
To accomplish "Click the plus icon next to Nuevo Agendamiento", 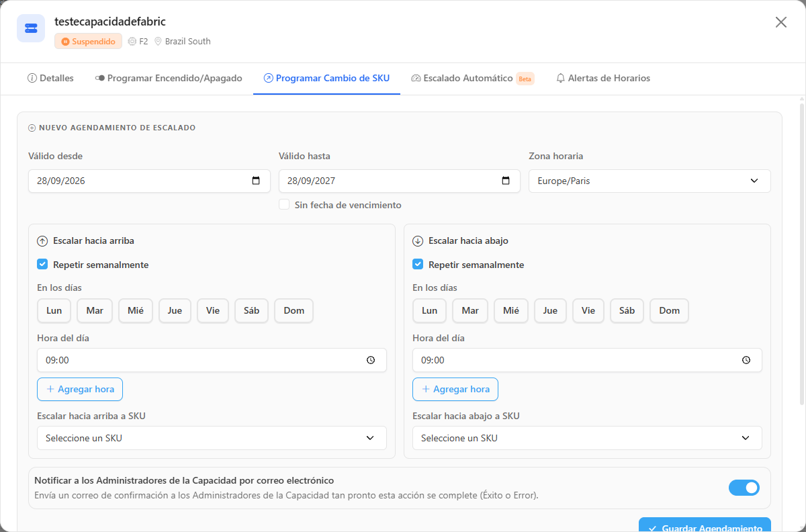I will point(32,128).
